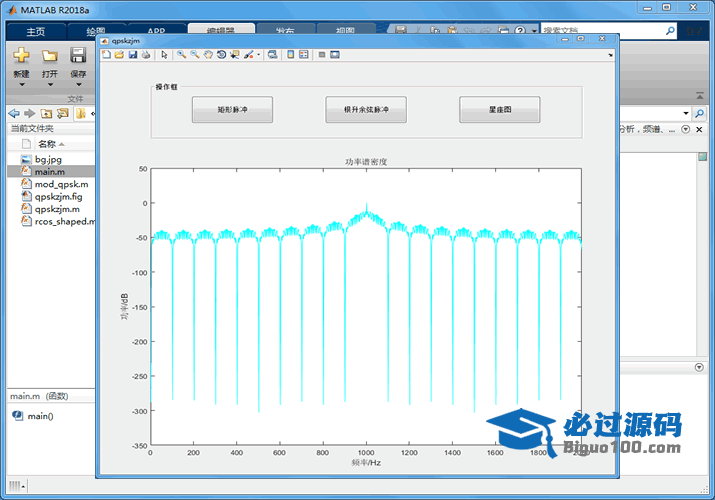This screenshot has width=715, height=500.
Task: Expand the 新建 dropdown arrow
Action: click(21, 85)
